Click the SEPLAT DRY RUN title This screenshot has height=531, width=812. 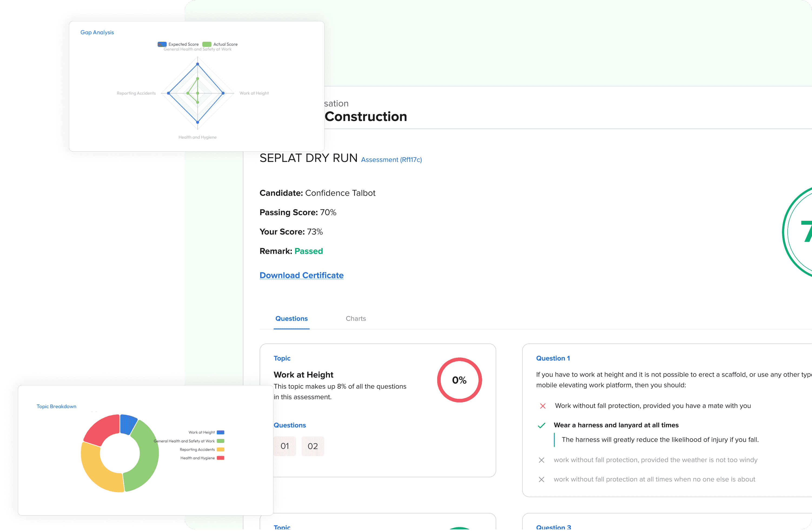[308, 158]
